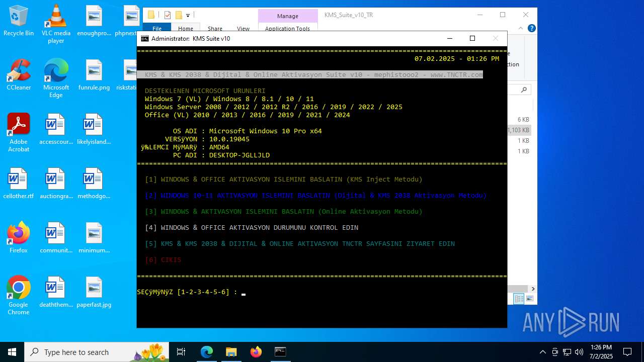The image size is (644, 362).
Task: Select funrule.png file on desktop
Action: pyautogui.click(x=94, y=75)
